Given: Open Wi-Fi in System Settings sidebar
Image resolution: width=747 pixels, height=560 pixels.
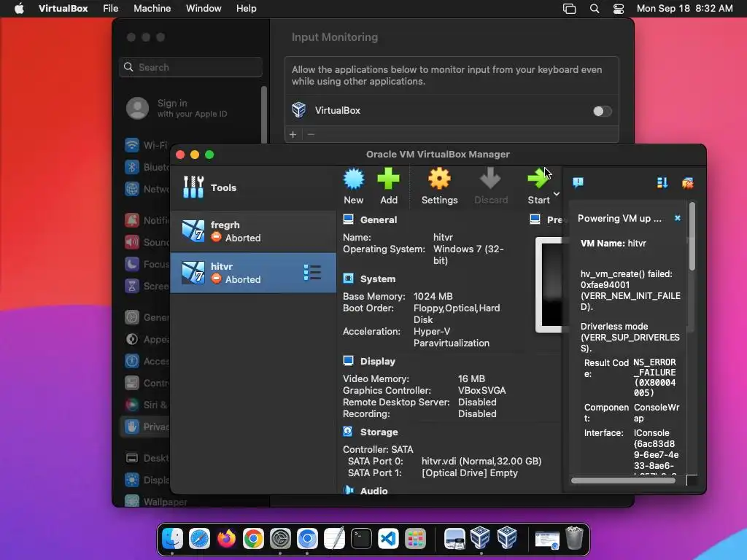Looking at the screenshot, I should pyautogui.click(x=147, y=145).
